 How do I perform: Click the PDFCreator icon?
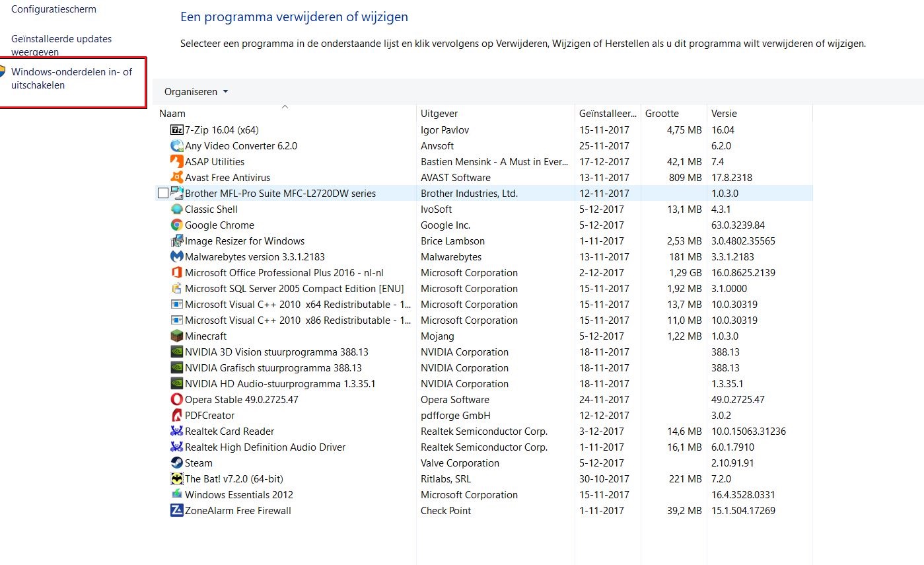(177, 416)
